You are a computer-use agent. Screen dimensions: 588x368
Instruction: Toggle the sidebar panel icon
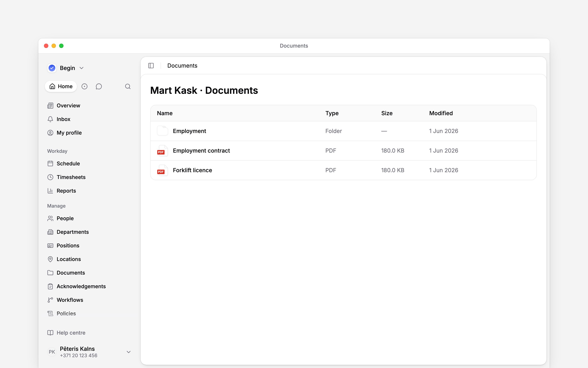pyautogui.click(x=151, y=66)
